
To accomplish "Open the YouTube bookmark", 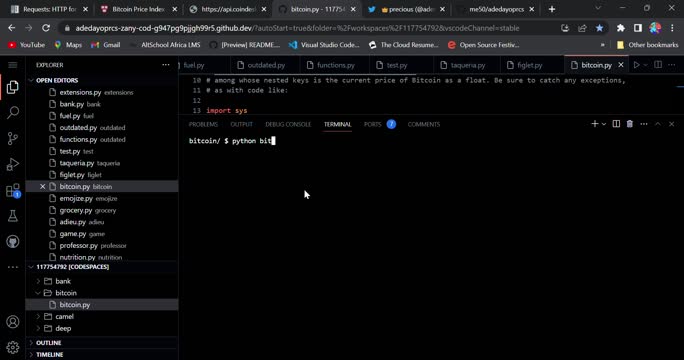I will point(27,45).
